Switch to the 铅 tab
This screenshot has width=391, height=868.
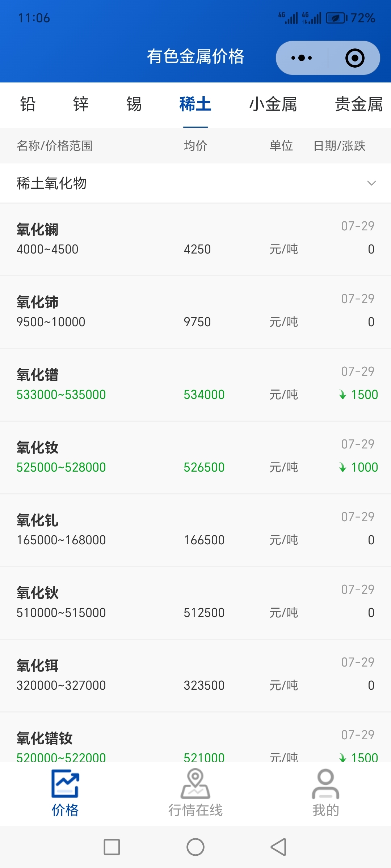coord(28,104)
